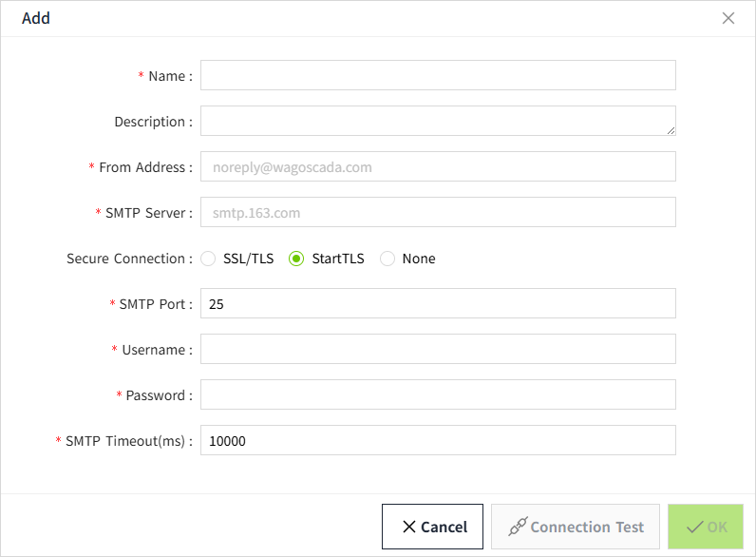This screenshot has width=756, height=557.
Task: Click the SMTP Port field showing 25
Action: (x=438, y=303)
